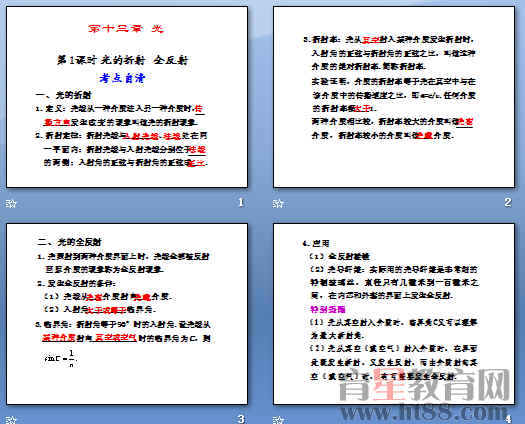The width and height of the screenshot is (525, 424).
Task: Select the slide 2 thumbnail about refractive index
Action: 394,97
